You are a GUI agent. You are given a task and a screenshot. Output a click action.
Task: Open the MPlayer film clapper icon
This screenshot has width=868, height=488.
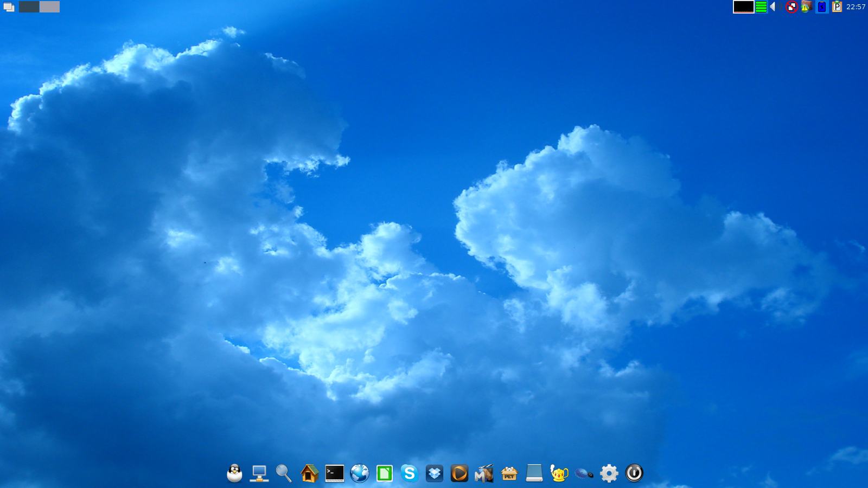484,473
